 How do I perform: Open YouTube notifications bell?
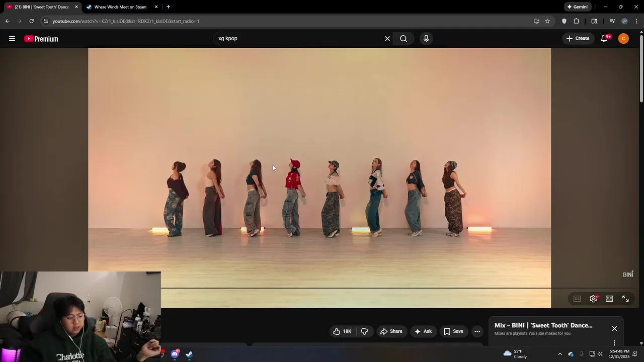pos(605,39)
